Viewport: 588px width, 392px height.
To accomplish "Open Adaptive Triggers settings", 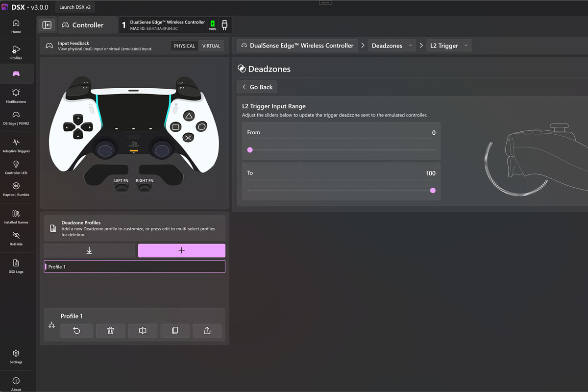I will (16, 145).
